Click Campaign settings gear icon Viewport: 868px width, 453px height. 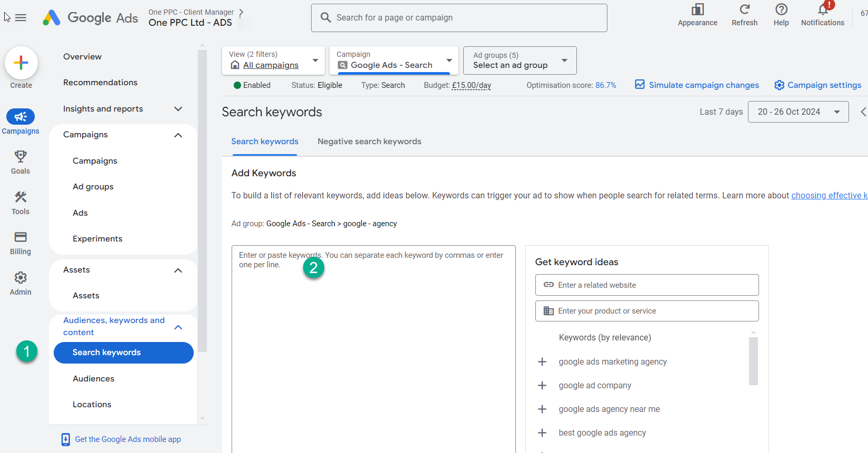click(780, 85)
